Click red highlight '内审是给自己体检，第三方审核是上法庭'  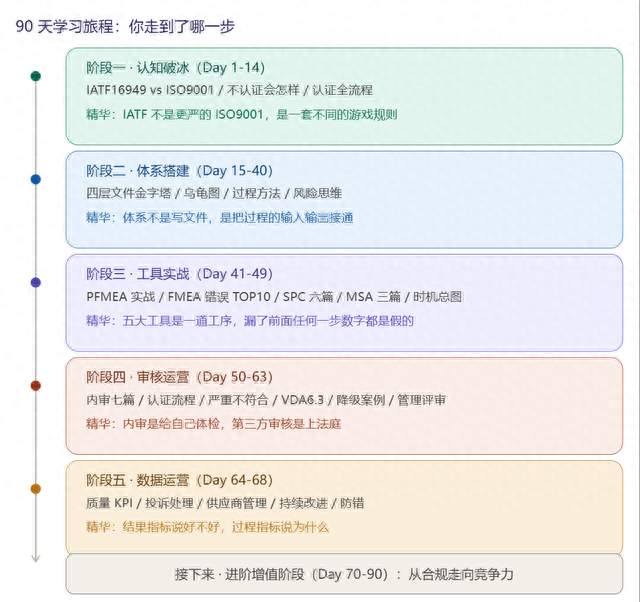tap(231, 424)
